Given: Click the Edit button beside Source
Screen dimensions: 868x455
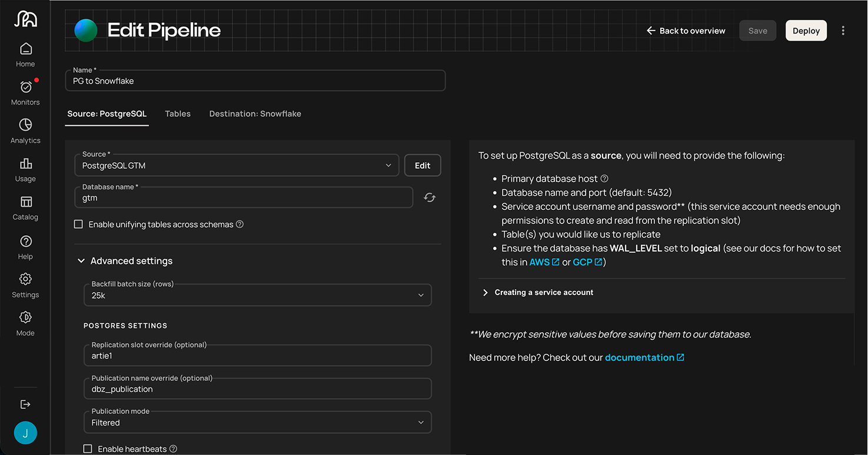Looking at the screenshot, I should 423,165.
